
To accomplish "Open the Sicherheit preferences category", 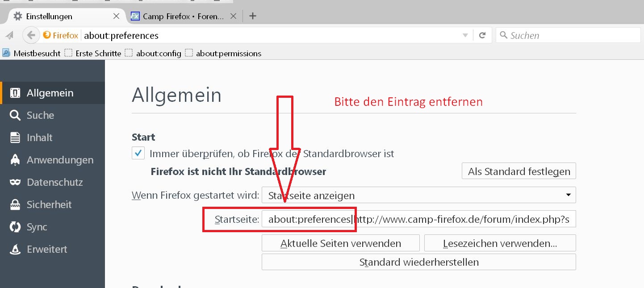I will [x=52, y=205].
